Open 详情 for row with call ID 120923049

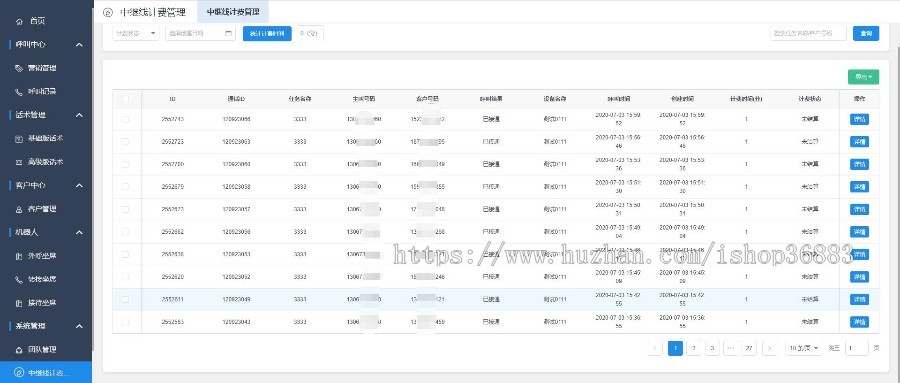pyautogui.click(x=859, y=299)
